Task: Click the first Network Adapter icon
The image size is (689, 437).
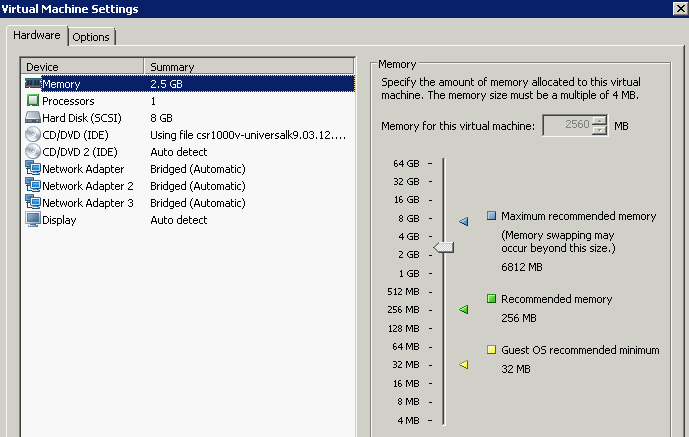Action: pos(33,168)
